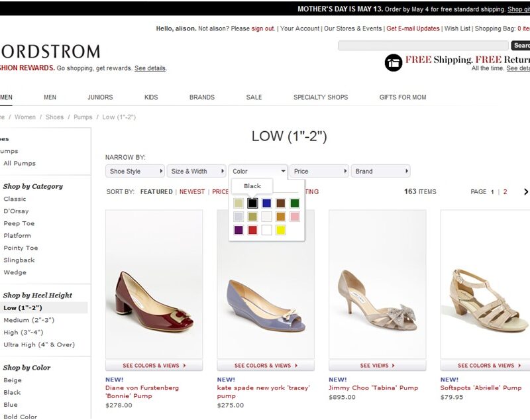Open the Diane von Furstenberg 'Bonnie' Pump thumbnail

(154, 284)
